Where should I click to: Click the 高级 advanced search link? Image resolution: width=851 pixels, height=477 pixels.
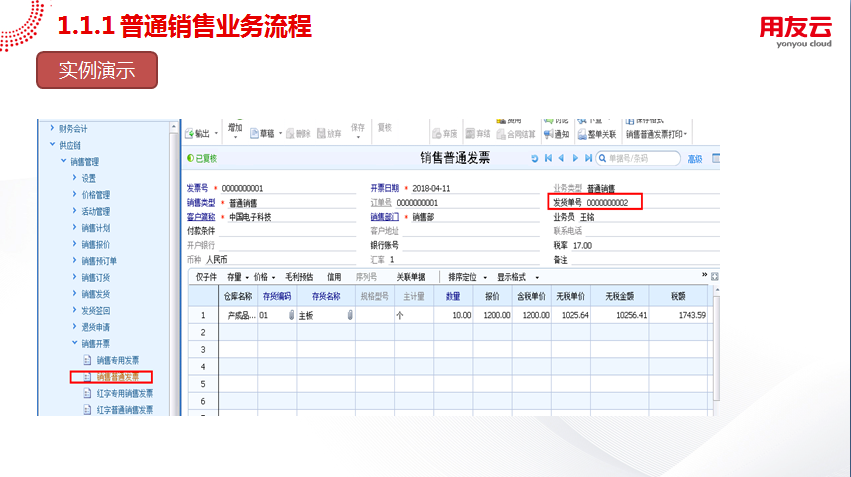point(694,159)
